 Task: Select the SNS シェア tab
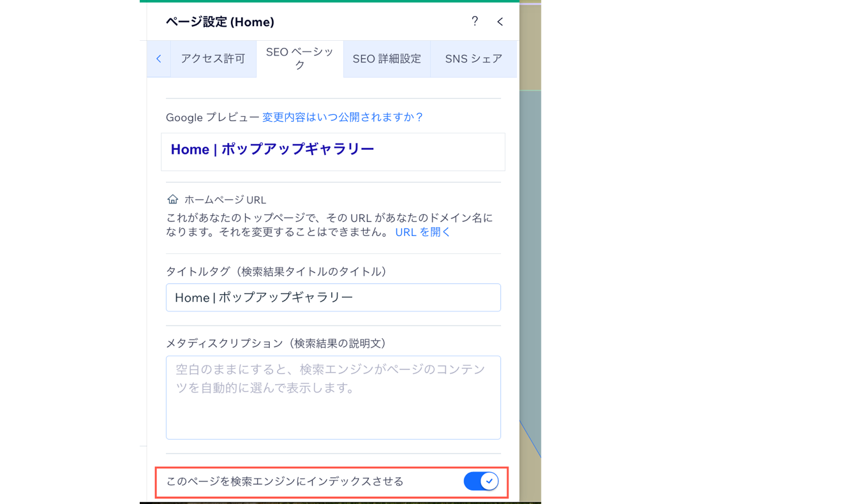[x=473, y=58]
